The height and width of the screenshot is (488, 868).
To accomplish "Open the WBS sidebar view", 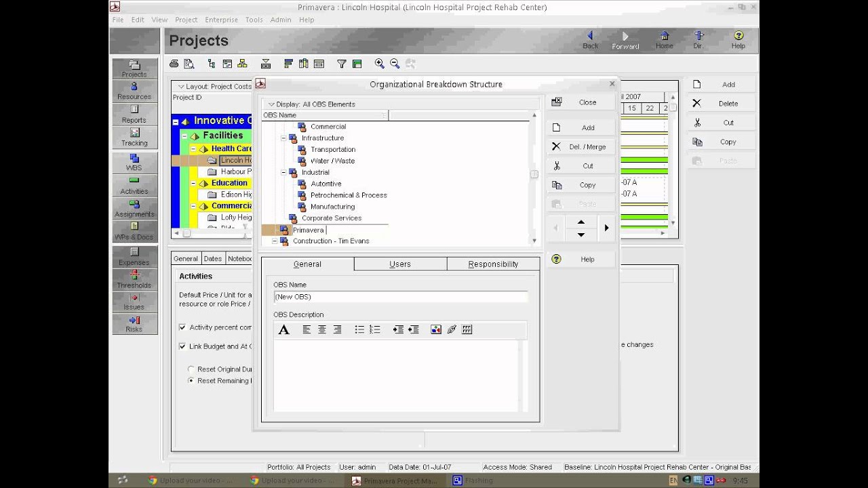I will tap(134, 162).
